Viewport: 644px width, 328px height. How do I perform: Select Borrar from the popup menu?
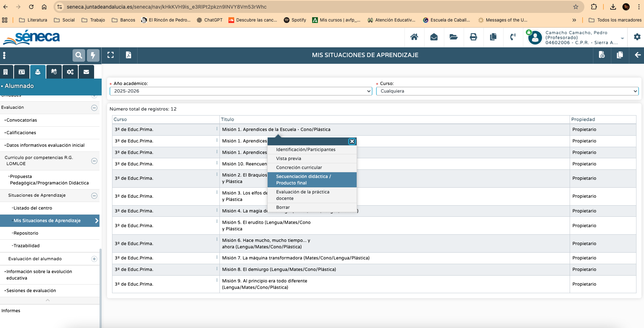point(283,207)
